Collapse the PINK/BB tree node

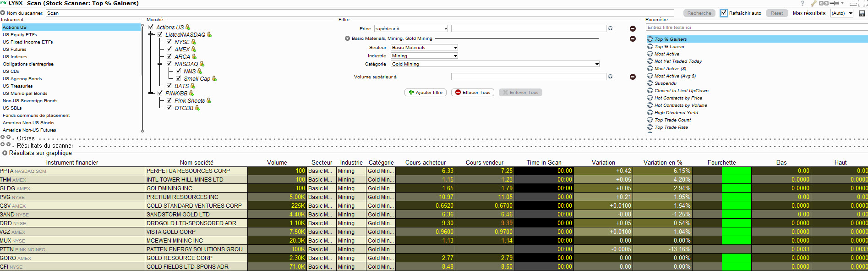pos(152,93)
